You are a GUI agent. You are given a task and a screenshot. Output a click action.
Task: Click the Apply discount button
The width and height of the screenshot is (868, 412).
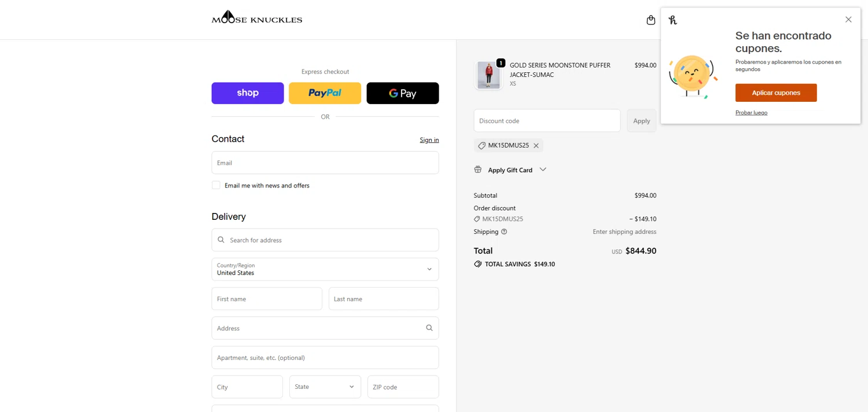(x=641, y=120)
